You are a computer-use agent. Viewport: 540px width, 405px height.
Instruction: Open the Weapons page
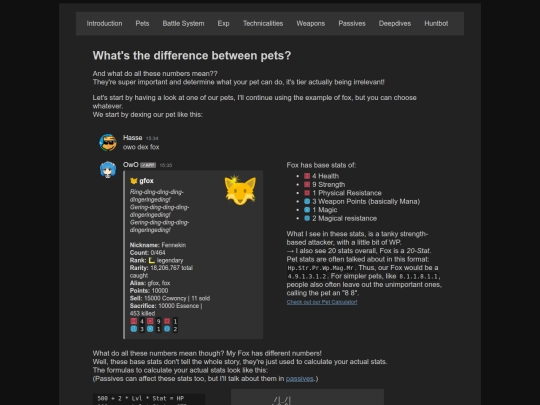coord(311,23)
